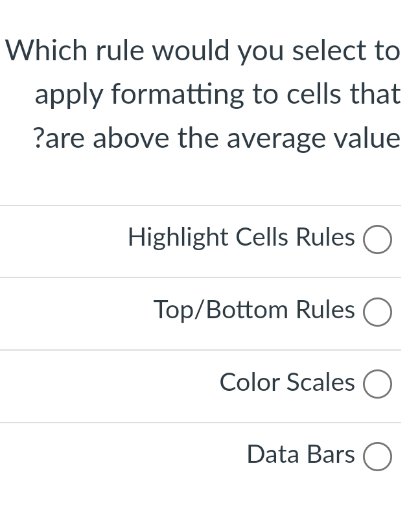420x525 pixels.
Task: Click the question text about average value
Action: point(202,94)
